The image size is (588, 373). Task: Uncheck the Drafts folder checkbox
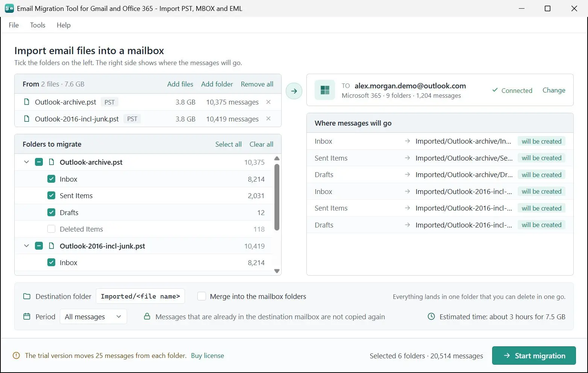[52, 212]
